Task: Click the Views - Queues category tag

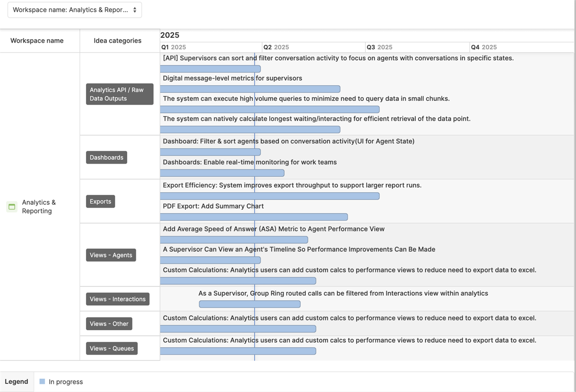Action: (x=112, y=348)
